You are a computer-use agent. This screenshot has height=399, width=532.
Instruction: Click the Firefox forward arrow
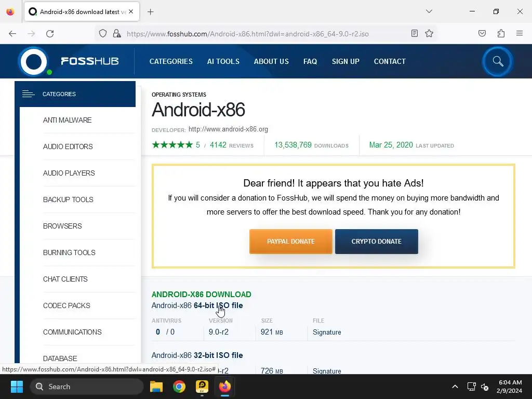tap(31, 34)
